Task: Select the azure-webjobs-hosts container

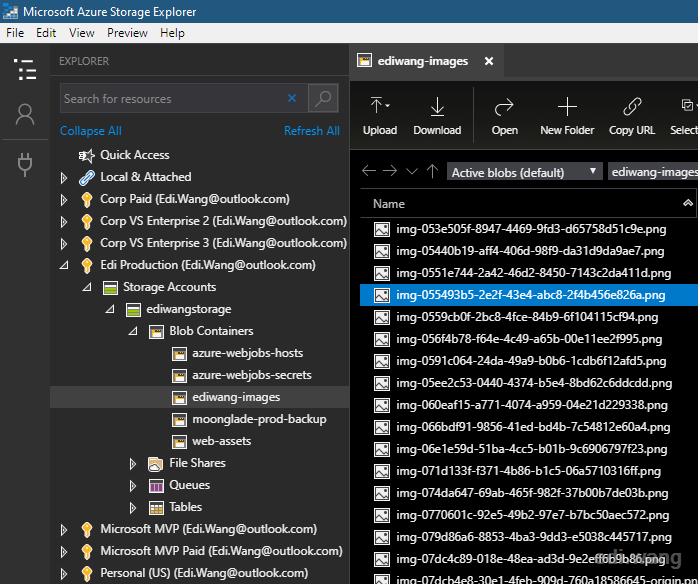Action: pos(248,353)
